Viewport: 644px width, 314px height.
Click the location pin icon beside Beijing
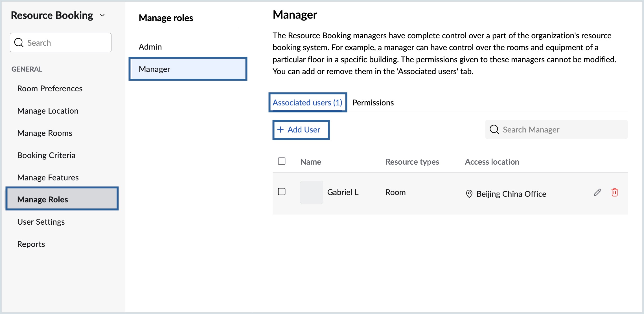pos(469,194)
